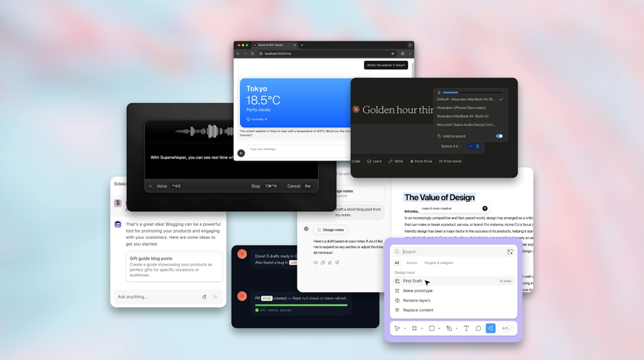Open Frame tool options dropdown arrow
This screenshot has width=644, height=360.
[x=422, y=328]
